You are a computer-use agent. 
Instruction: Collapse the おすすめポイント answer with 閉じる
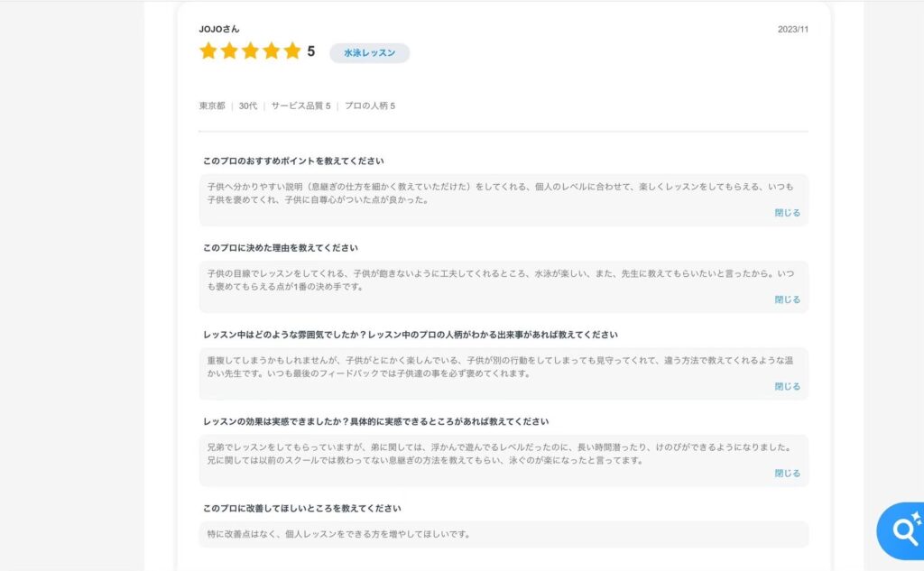coord(787,213)
